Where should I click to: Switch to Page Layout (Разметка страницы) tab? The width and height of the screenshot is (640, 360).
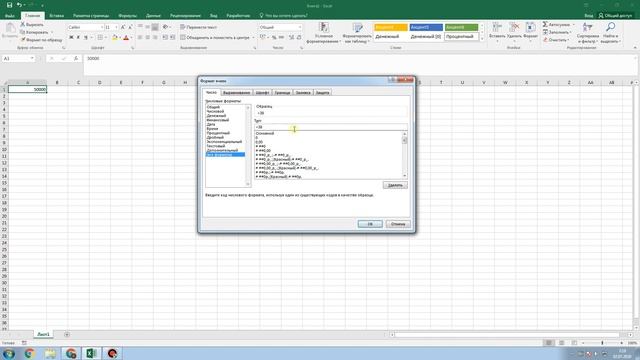(x=91, y=16)
